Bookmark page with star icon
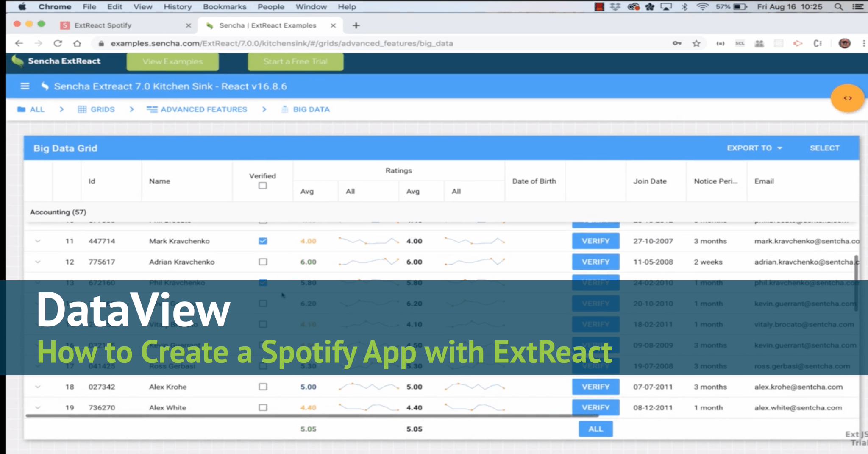 pos(696,43)
